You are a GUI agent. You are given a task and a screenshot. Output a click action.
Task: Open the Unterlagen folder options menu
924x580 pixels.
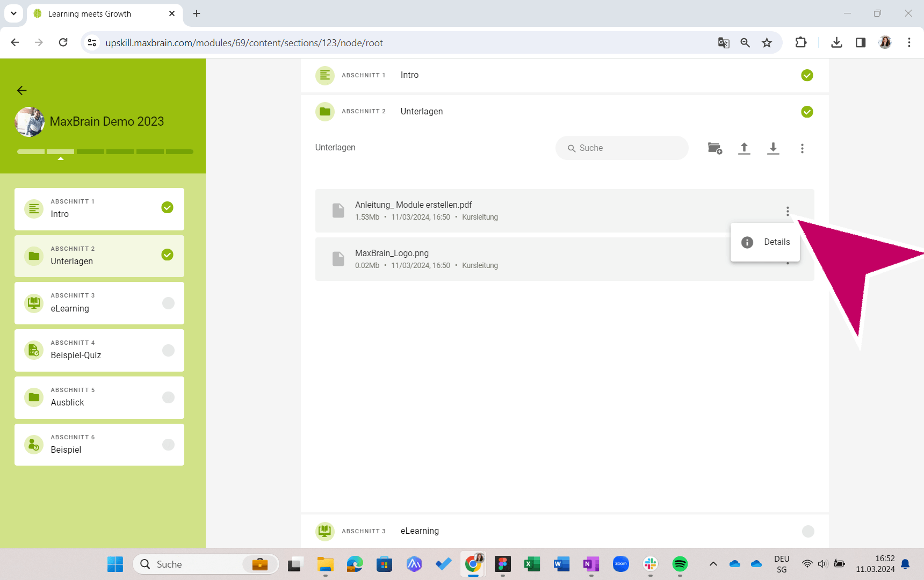802,148
